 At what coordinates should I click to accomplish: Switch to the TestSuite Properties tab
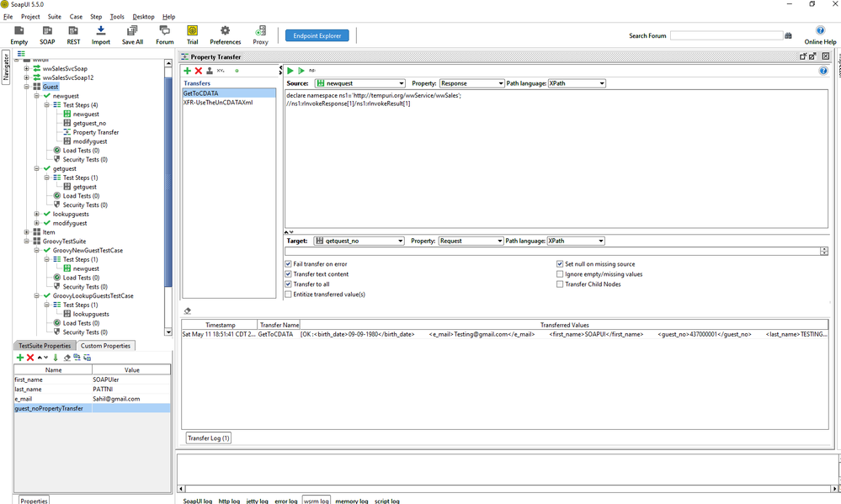[x=45, y=346]
